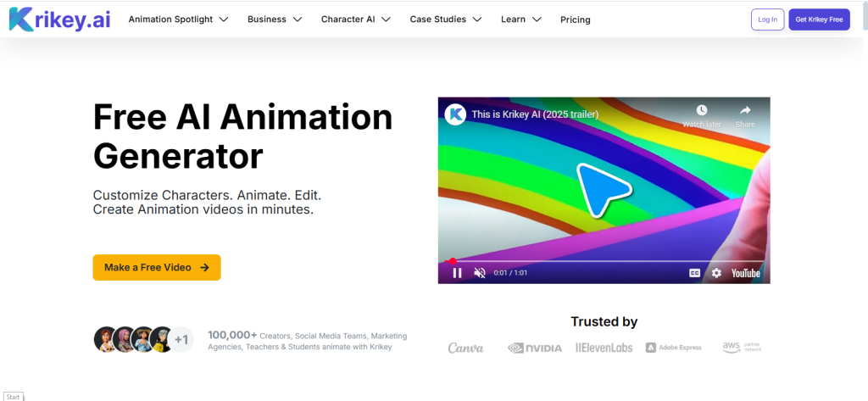Viewport: 868px width, 401px height.
Task: Click the Watch later clock icon
Action: [701, 110]
